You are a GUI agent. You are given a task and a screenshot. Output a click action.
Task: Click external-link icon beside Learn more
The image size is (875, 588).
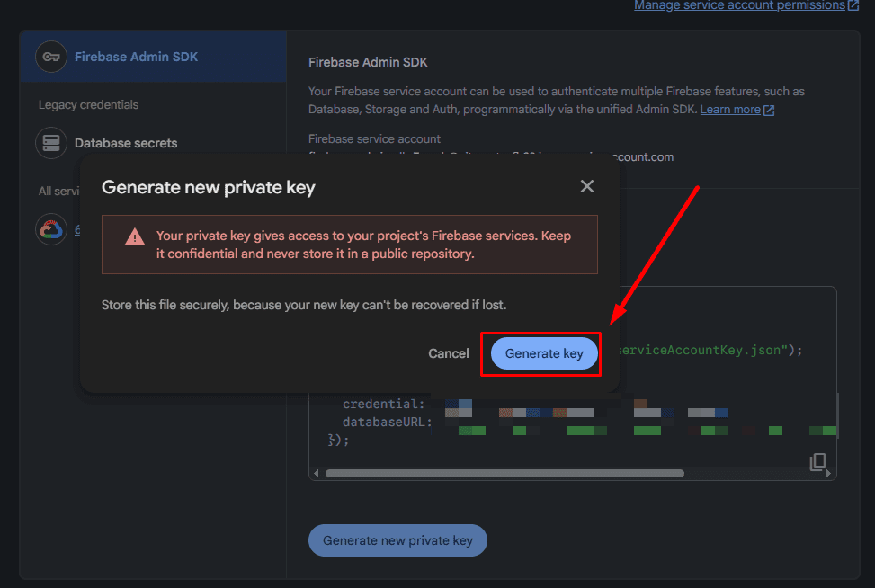coord(769,110)
